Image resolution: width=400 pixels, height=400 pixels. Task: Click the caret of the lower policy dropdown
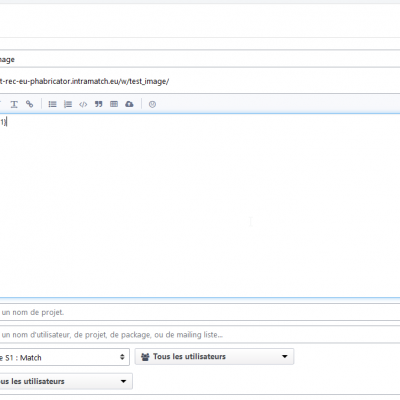click(x=123, y=381)
